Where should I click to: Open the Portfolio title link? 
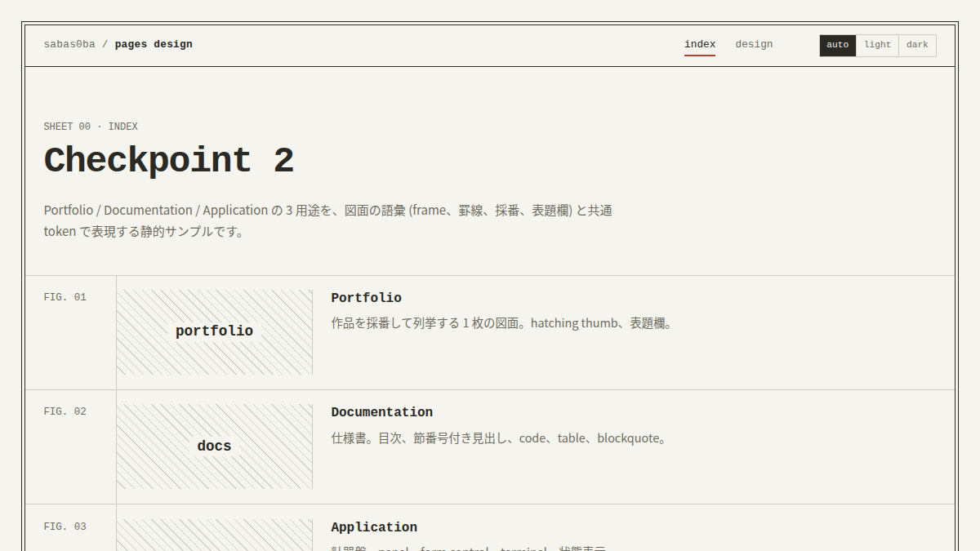(366, 298)
